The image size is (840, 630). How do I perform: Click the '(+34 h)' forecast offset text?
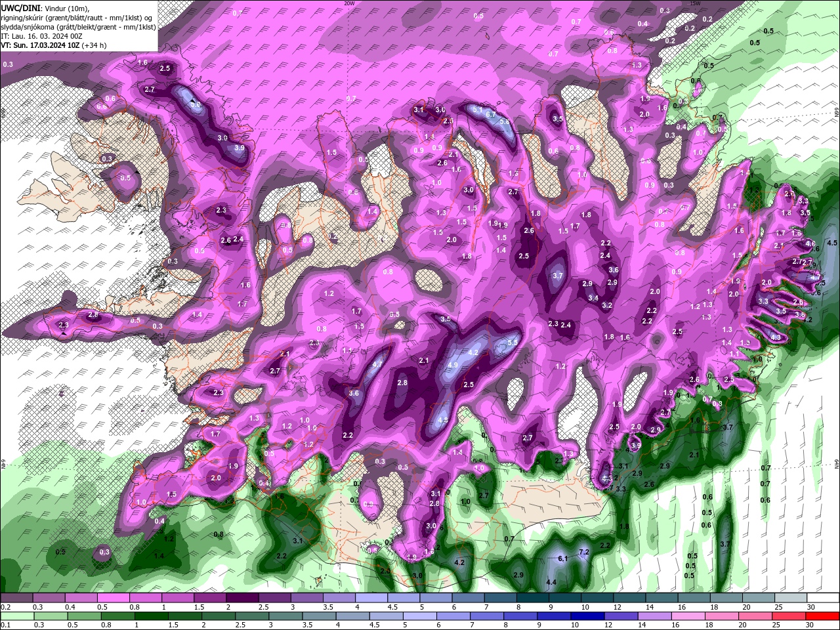pyautogui.click(x=94, y=45)
